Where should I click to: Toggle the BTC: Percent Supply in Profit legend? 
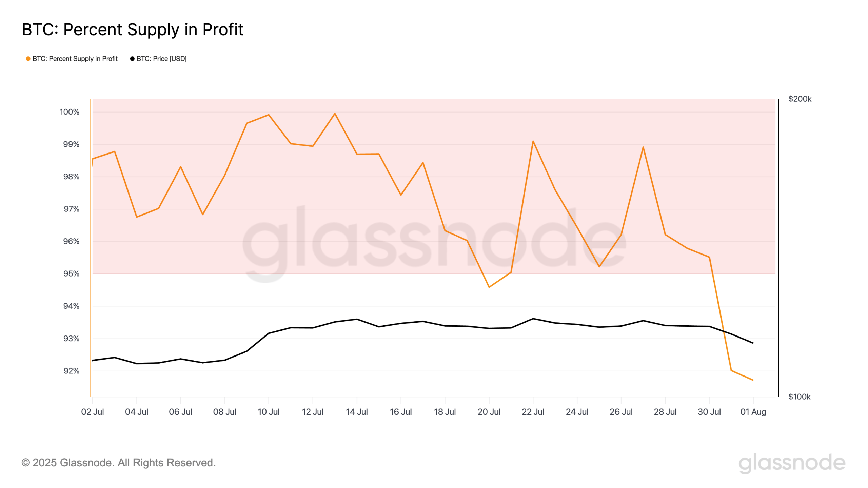click(72, 59)
